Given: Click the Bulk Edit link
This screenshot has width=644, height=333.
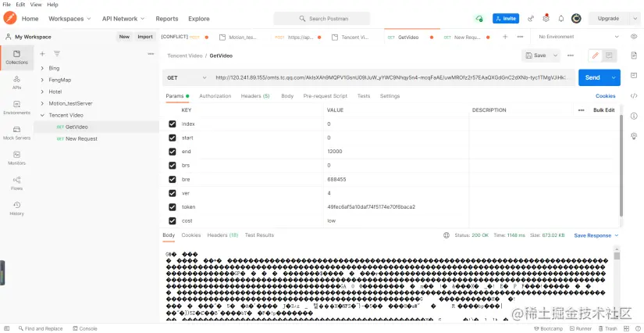Looking at the screenshot, I should [603, 110].
